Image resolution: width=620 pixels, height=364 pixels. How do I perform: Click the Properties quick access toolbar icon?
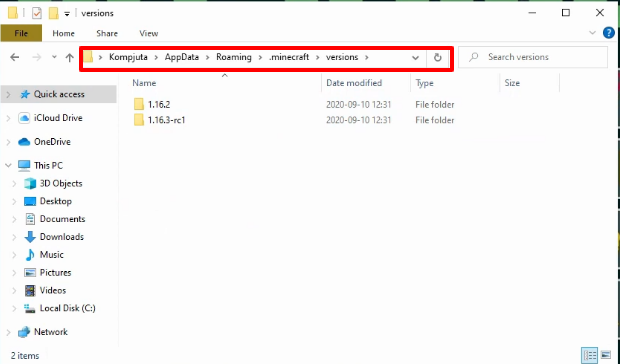36,13
